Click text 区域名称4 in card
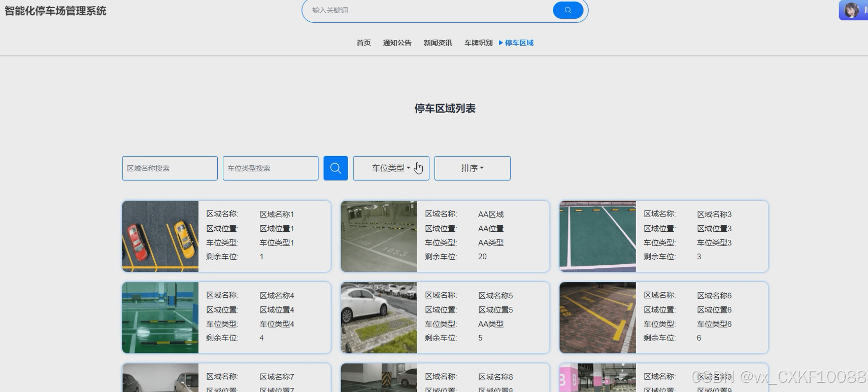868x392 pixels. pos(277,295)
